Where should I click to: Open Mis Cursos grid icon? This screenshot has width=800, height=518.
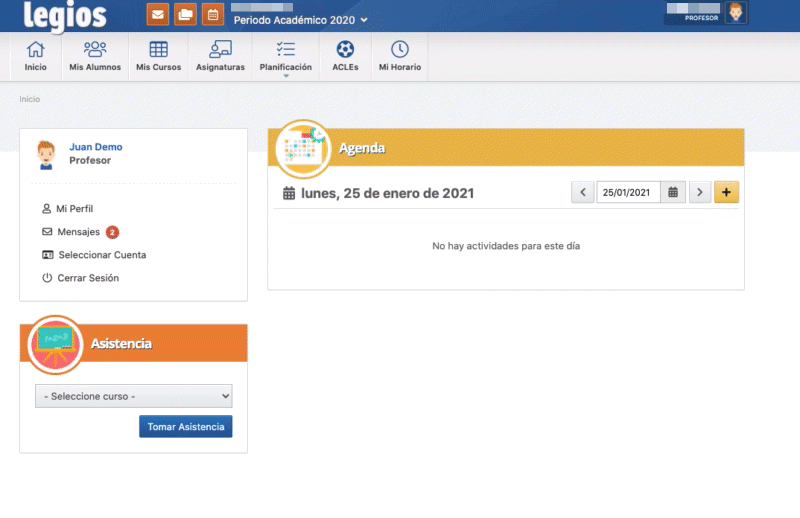pos(158,56)
